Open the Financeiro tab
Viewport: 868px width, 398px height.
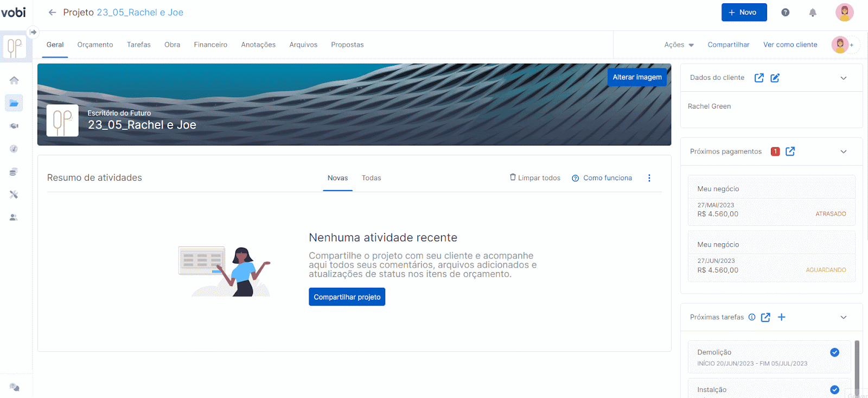pos(210,45)
